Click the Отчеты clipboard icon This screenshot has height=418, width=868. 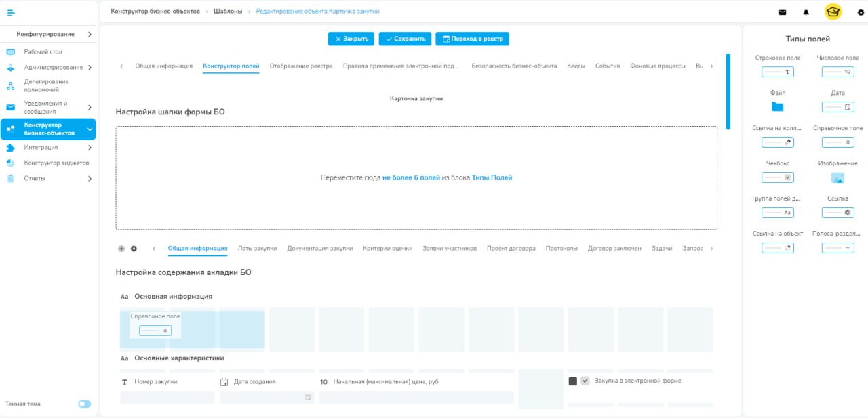[10, 178]
